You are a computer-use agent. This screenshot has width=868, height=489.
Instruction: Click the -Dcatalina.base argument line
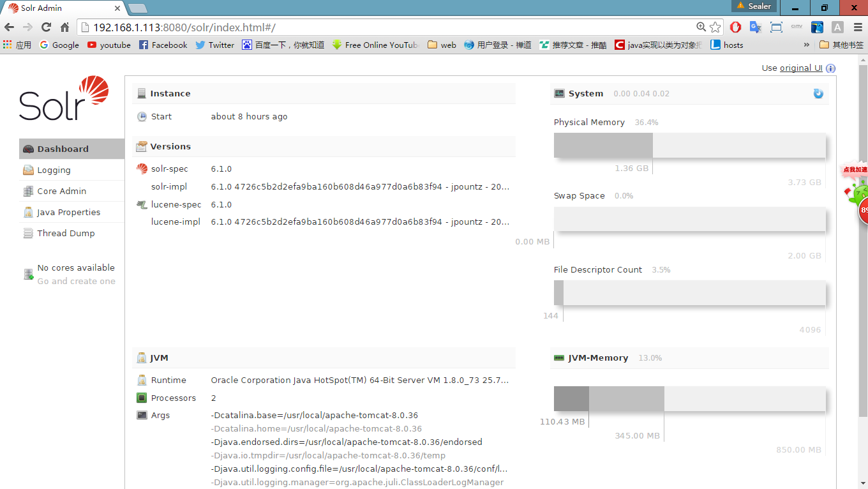click(x=315, y=416)
